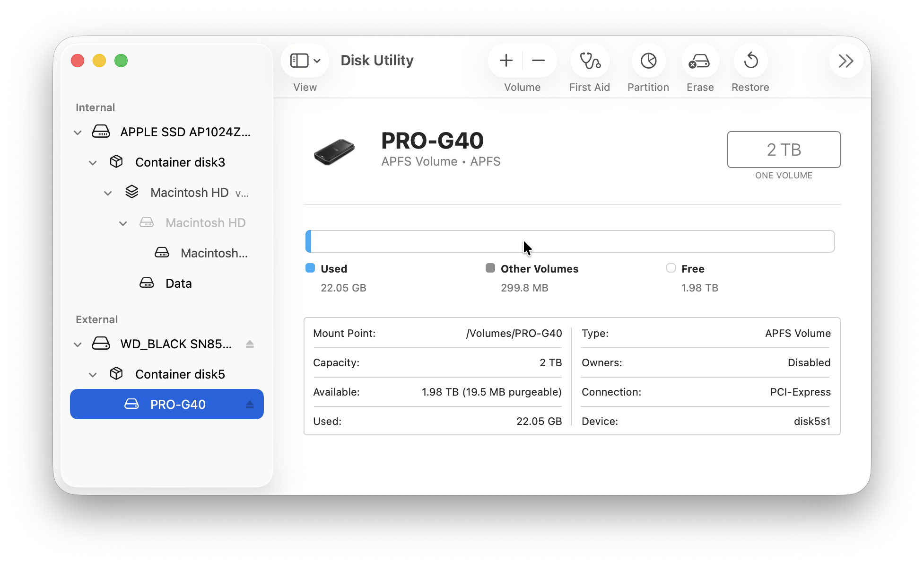Viewport: 924px width, 565px height.
Task: Click the External section header
Action: pos(97,320)
